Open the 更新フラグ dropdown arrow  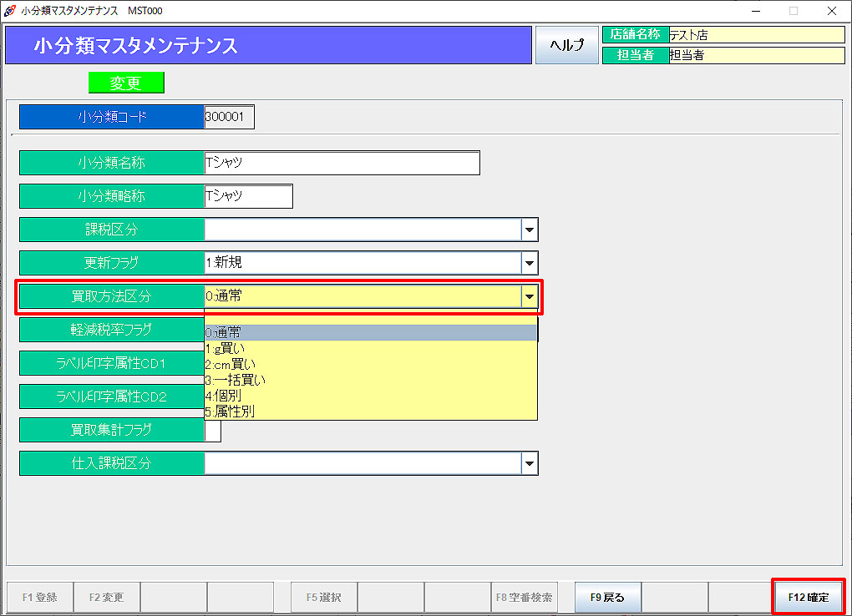(529, 263)
